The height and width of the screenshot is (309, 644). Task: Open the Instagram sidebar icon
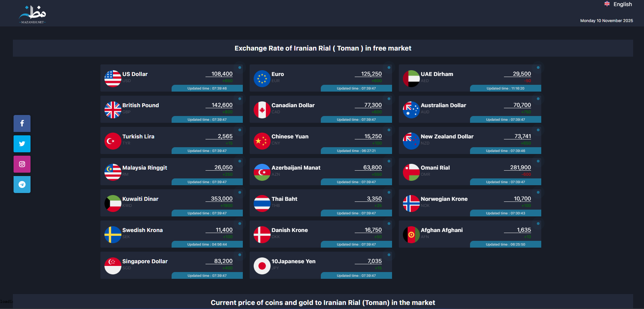22,164
